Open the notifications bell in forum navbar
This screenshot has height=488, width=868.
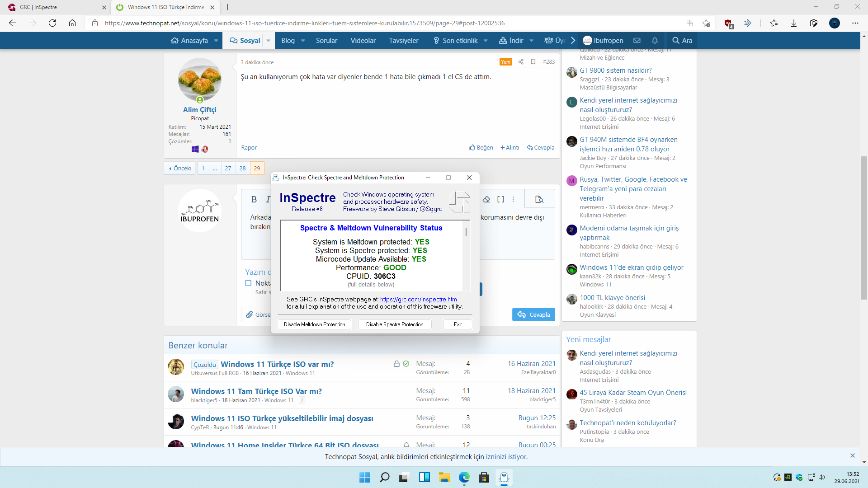point(655,41)
